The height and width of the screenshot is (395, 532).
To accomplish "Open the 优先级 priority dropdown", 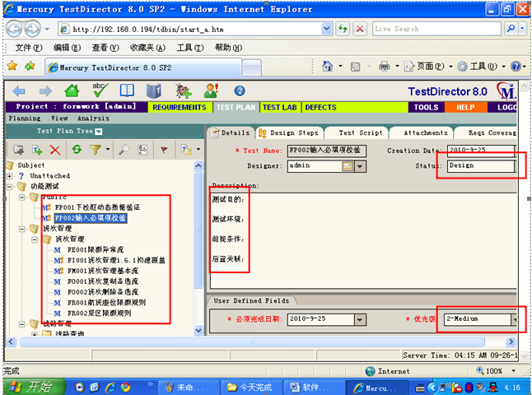I will pyautogui.click(x=514, y=319).
